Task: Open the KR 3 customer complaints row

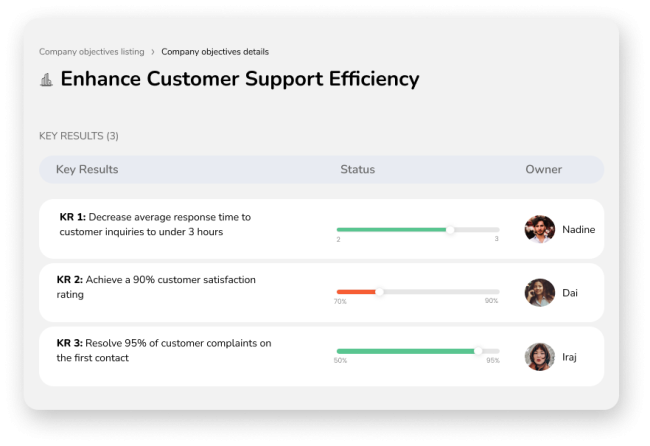Action: pos(164,350)
